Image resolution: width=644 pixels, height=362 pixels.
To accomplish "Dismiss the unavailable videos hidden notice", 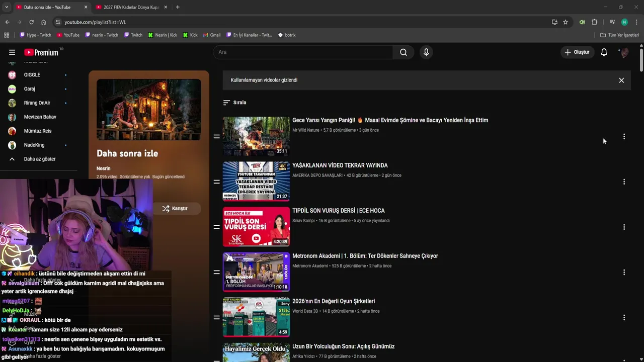I will pyautogui.click(x=621, y=80).
